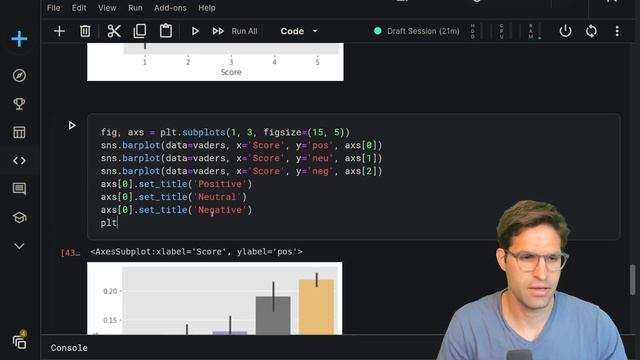Open the three-dot more options menu
The height and width of the screenshot is (360, 640).
coord(617,31)
